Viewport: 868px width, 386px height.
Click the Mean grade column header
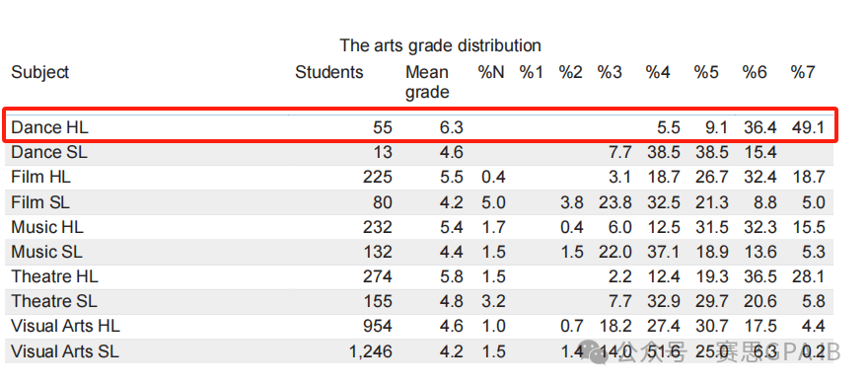427,82
